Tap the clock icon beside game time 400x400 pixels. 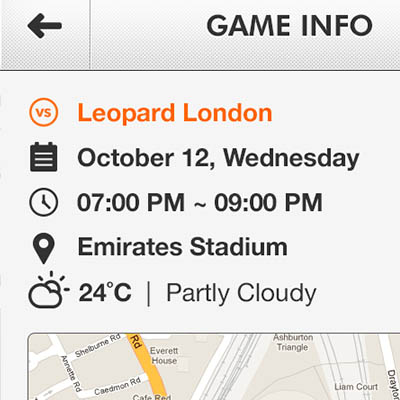pyautogui.click(x=44, y=202)
